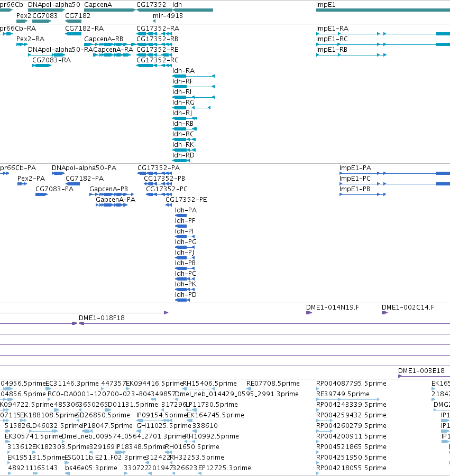The image size is (450, 476).
Task: Click the ImpE1 gene bar glyph
Action: coord(383,10)
